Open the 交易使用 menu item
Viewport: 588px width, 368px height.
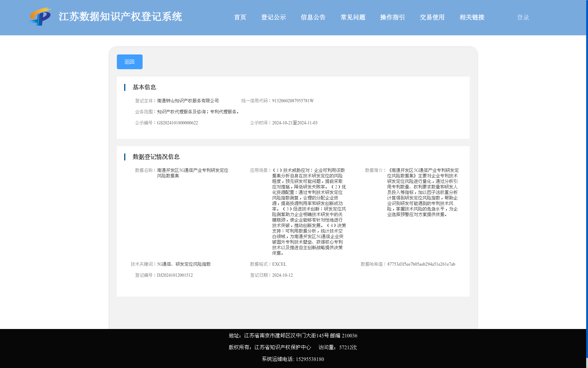[x=432, y=17]
